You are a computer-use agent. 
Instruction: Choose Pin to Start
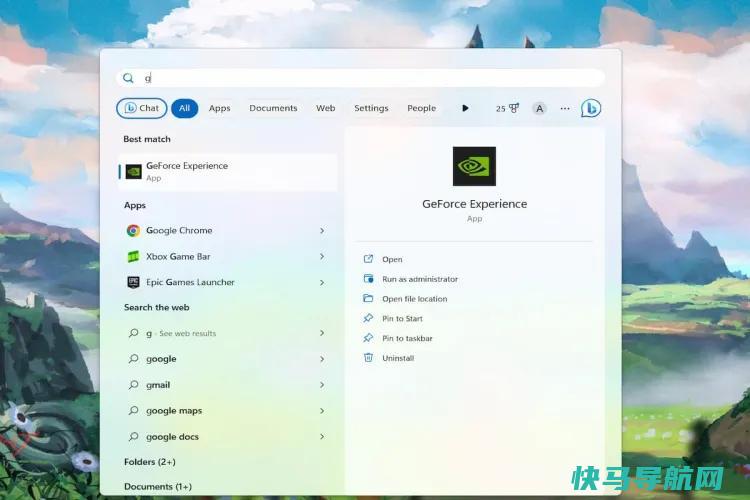402,319
